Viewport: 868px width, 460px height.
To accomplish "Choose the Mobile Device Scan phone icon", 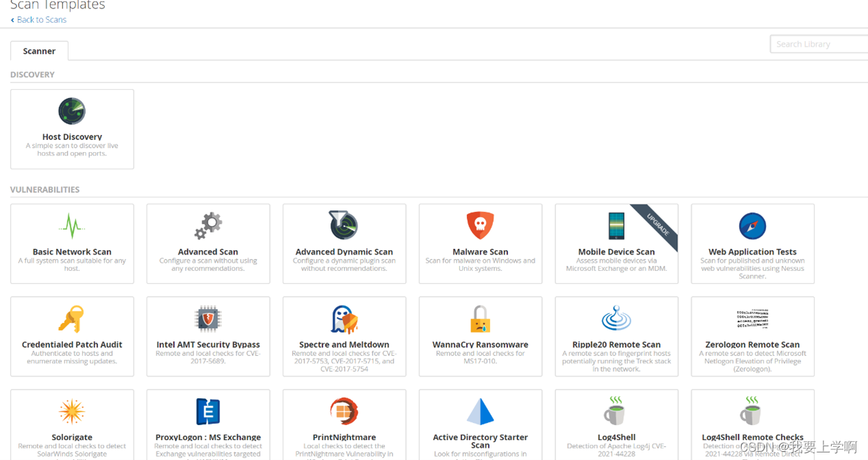I will [x=616, y=226].
